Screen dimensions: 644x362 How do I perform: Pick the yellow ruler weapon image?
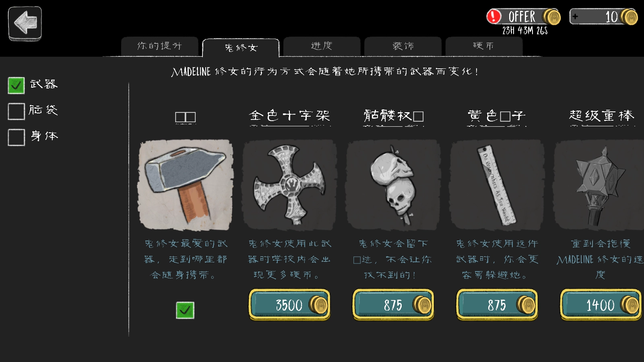pos(497,185)
